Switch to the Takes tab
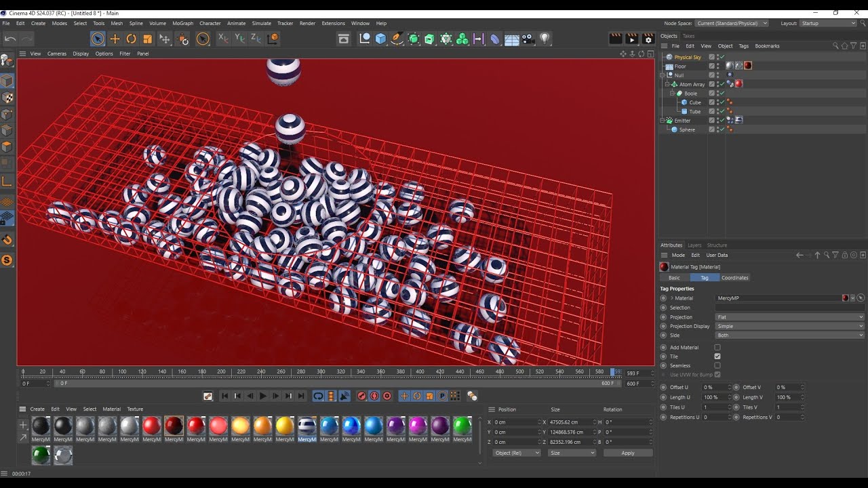 pos(688,36)
